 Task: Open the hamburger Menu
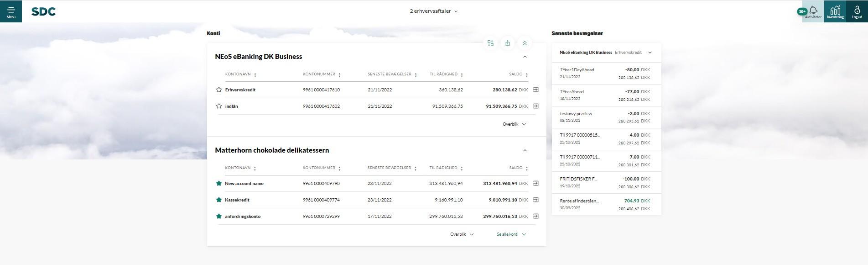pos(11,11)
